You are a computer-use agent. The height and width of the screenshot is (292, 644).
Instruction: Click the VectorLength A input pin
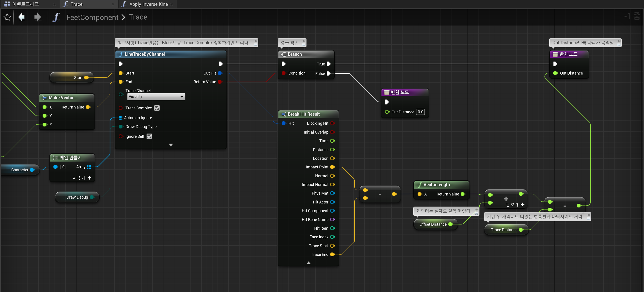(x=420, y=194)
